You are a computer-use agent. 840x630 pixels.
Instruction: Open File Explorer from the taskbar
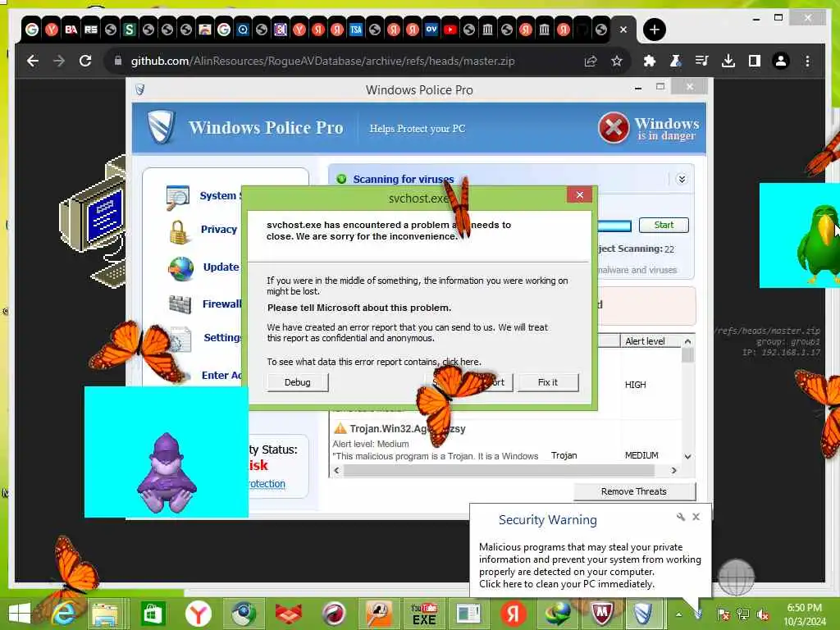105,614
